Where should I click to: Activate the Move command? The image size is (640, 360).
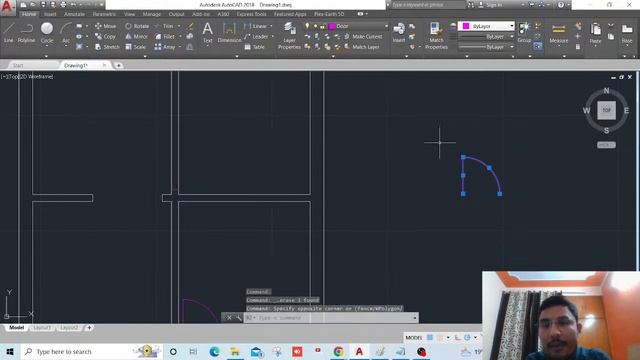105,26
